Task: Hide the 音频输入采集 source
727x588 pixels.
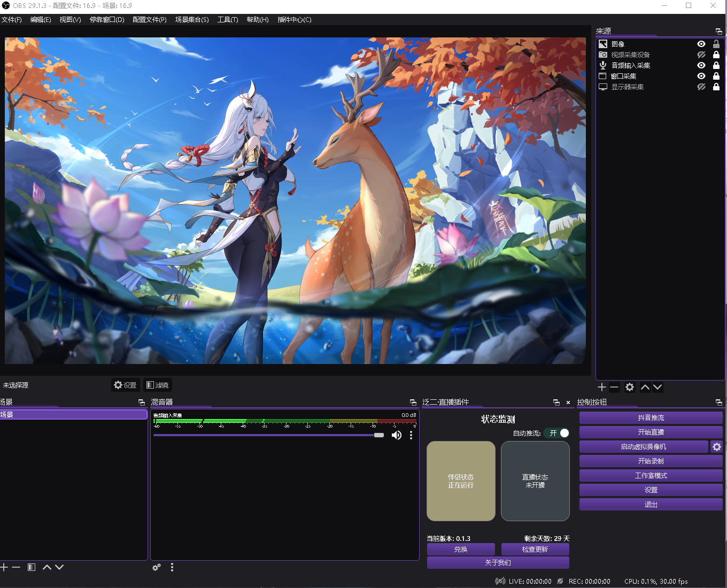Action: tap(701, 65)
